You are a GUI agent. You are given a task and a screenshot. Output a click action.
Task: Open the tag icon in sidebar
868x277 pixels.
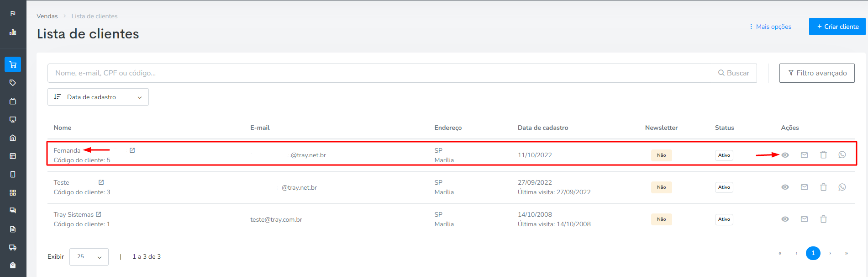coord(13,83)
